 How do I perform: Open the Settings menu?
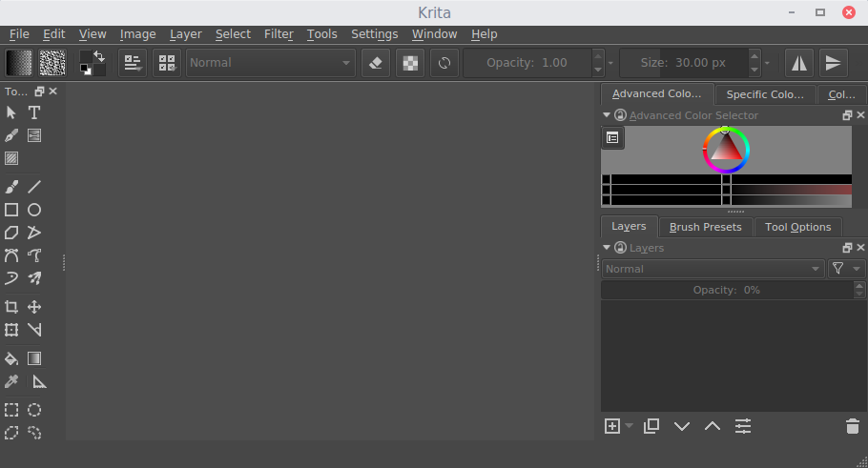coord(374,34)
